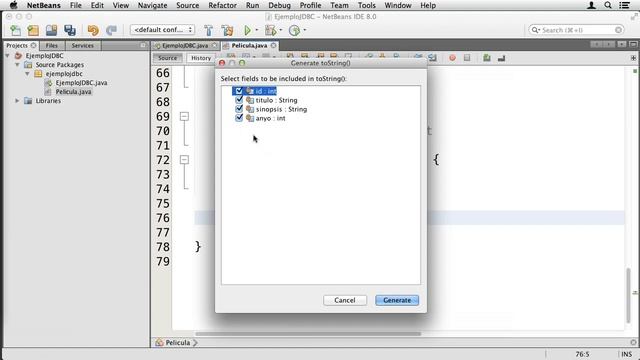The height and width of the screenshot is (360, 640).
Task: Click the Save All toolbar icon
Action: (x=70, y=30)
